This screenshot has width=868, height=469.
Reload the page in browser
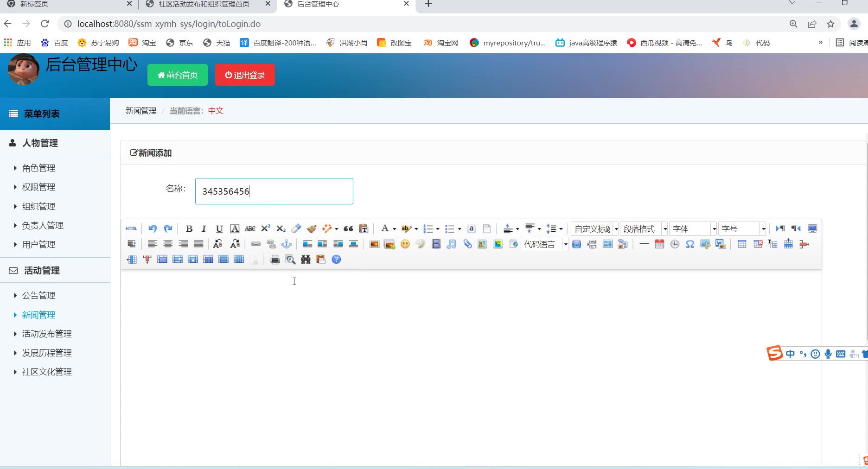(x=45, y=24)
